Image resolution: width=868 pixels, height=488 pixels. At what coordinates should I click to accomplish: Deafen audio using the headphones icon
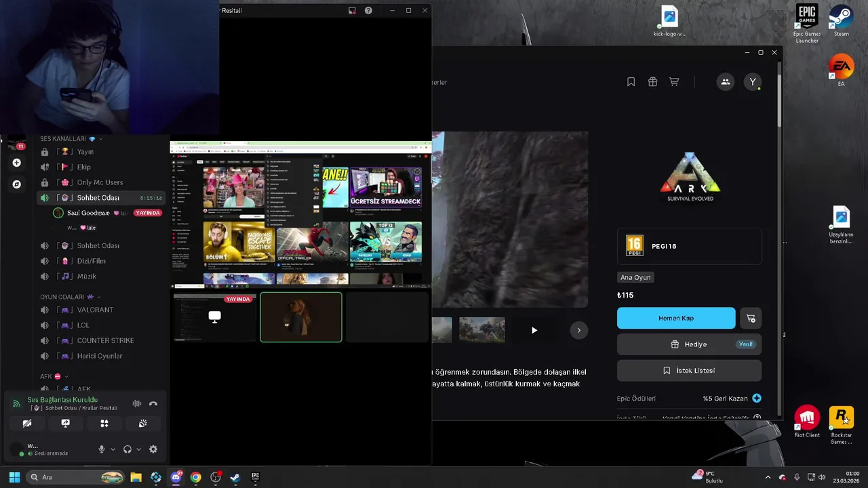127,449
